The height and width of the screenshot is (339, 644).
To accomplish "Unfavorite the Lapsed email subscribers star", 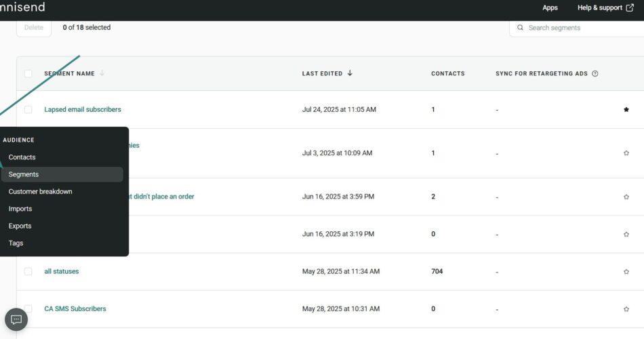I will [x=626, y=110].
